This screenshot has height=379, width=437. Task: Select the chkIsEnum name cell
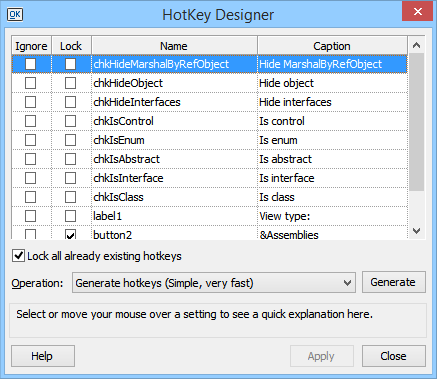click(x=174, y=140)
